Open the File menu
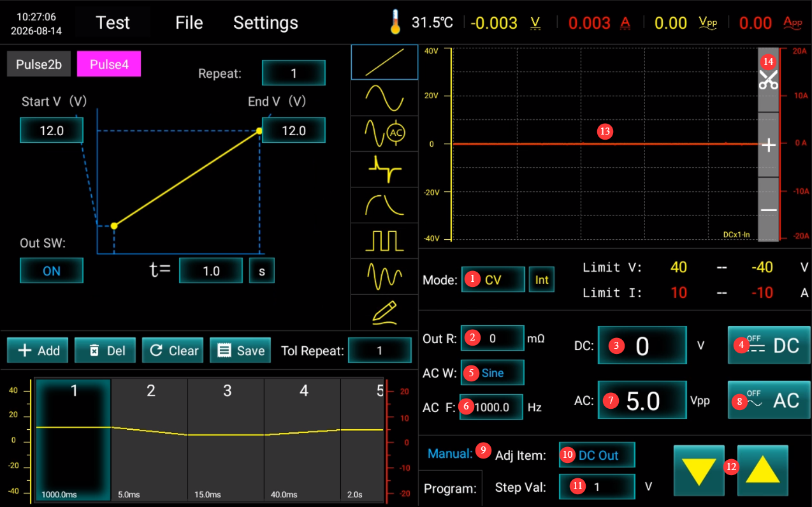This screenshot has height=507, width=812. click(189, 23)
